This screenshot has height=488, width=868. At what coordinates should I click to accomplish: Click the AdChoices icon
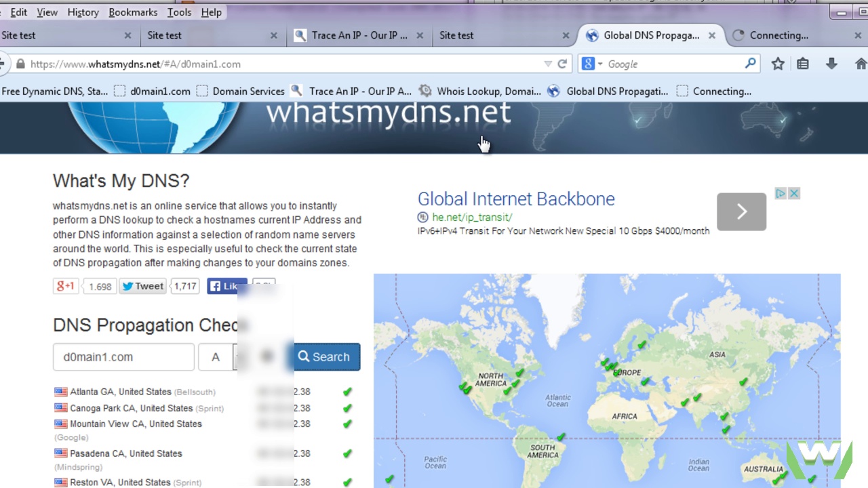pos(781,194)
